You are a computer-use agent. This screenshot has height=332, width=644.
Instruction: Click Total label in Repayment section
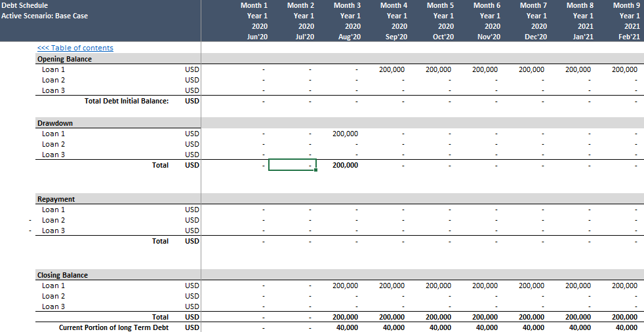(x=160, y=241)
